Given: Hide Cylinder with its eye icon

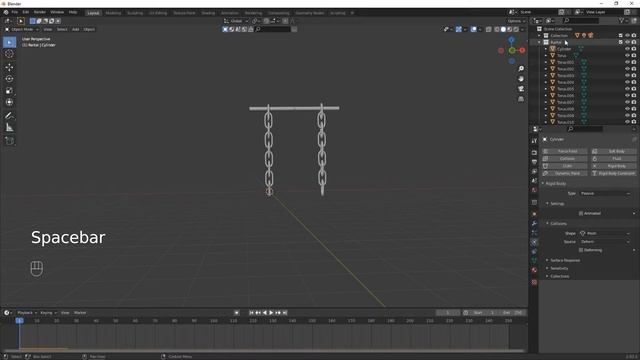Looking at the screenshot, I should [627, 49].
